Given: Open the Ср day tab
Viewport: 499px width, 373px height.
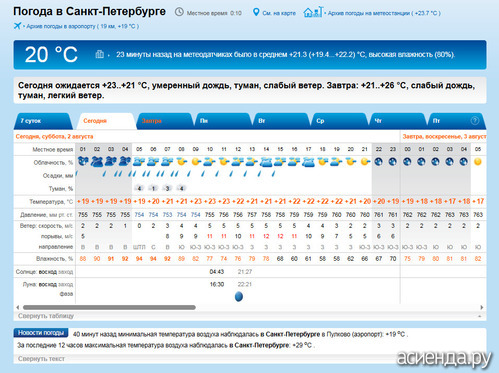Looking at the screenshot, I should pos(339,121).
